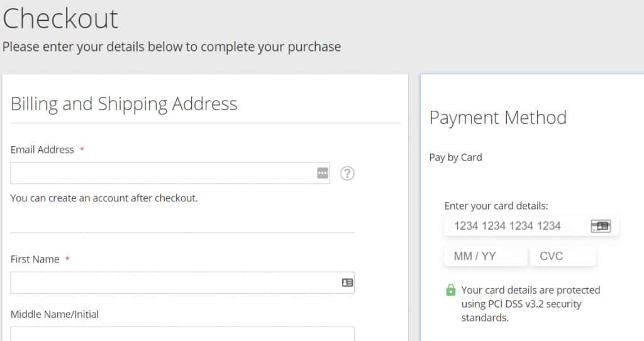
Task: Focus the First Name text box
Action: coord(182,282)
